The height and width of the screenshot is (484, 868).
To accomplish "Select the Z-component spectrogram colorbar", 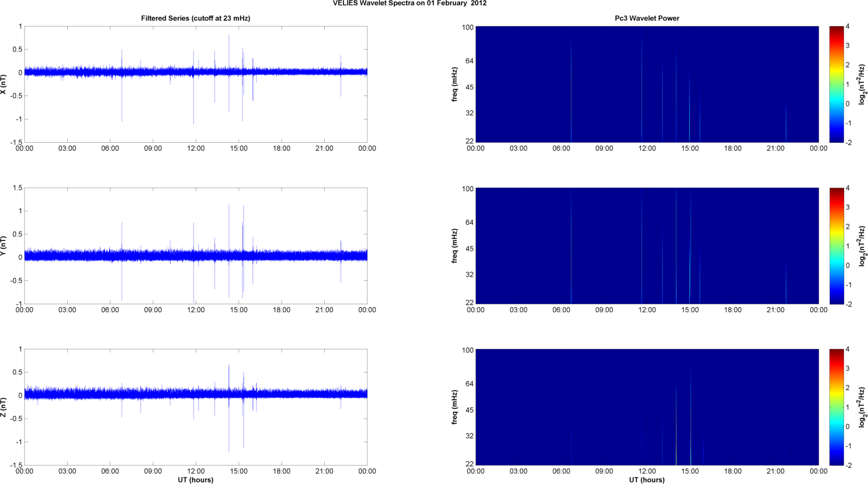I will coord(836,407).
